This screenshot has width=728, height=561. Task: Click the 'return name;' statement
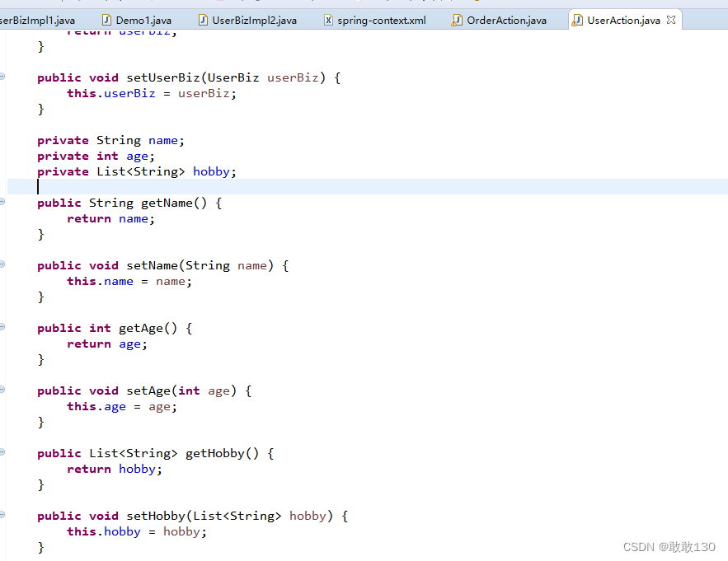pos(111,218)
